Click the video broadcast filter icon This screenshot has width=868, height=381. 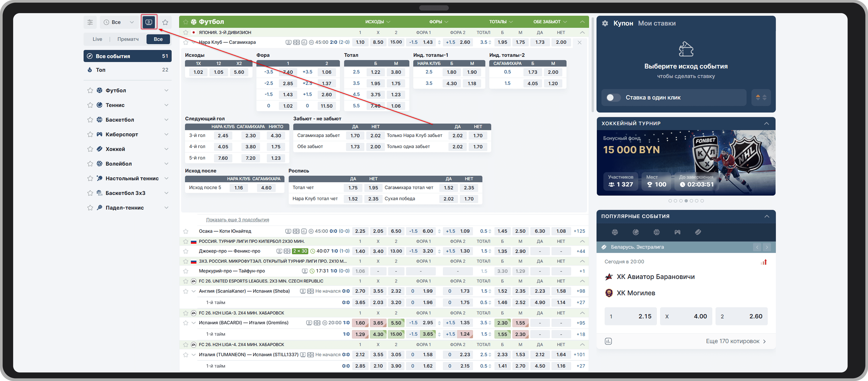149,22
